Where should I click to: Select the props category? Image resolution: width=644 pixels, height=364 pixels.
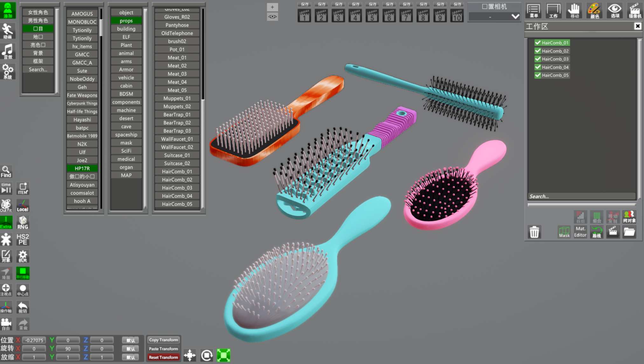coord(126,21)
